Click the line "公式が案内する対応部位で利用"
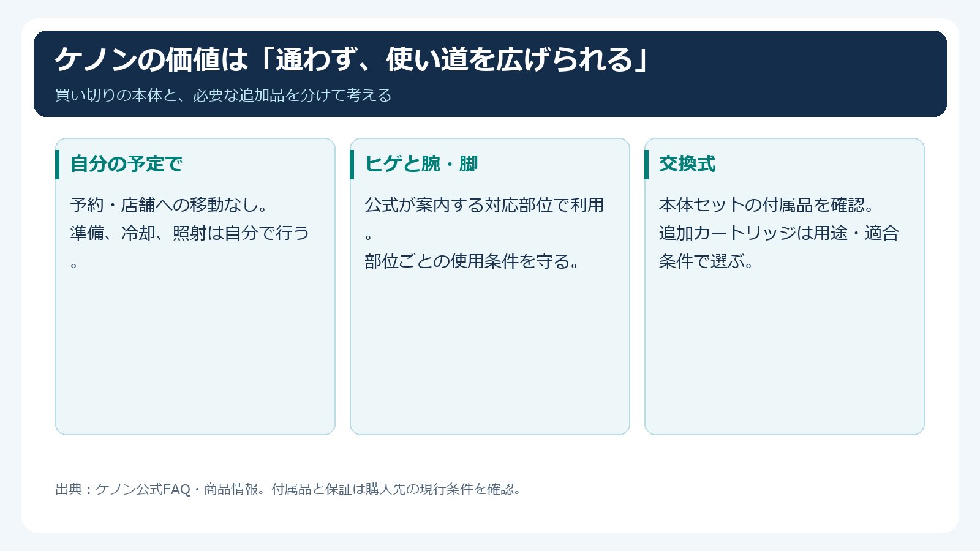The image size is (980, 551). click(484, 205)
